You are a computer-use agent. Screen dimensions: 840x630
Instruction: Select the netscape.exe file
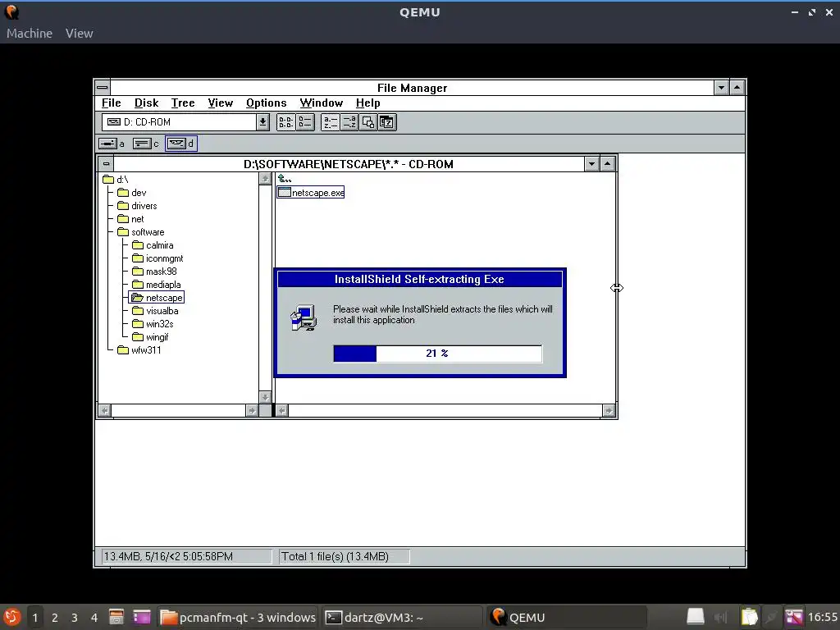pos(311,193)
